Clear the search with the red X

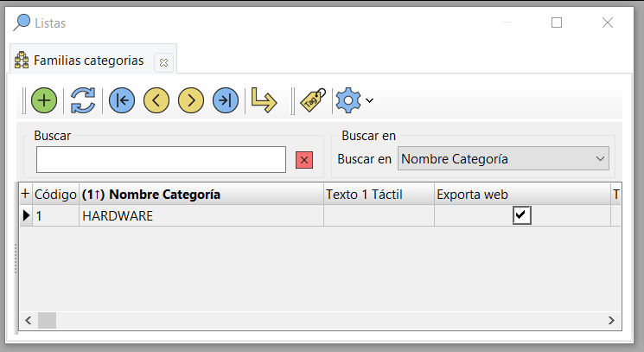pyautogui.click(x=304, y=160)
